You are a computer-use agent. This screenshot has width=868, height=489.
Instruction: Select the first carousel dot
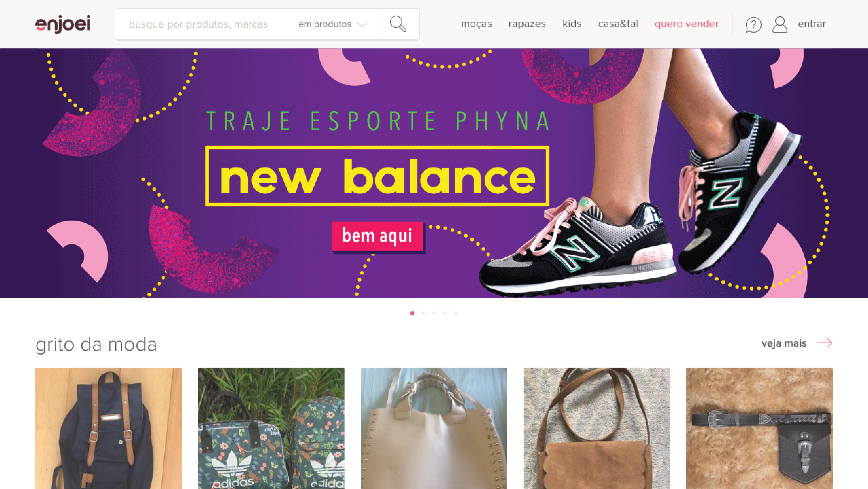click(412, 313)
